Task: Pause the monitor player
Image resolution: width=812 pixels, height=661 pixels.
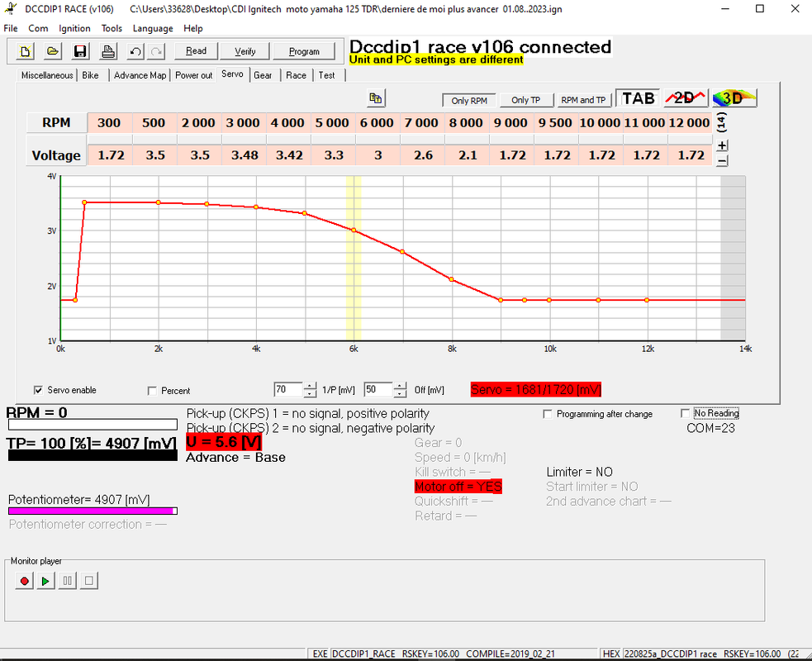Action: click(67, 581)
